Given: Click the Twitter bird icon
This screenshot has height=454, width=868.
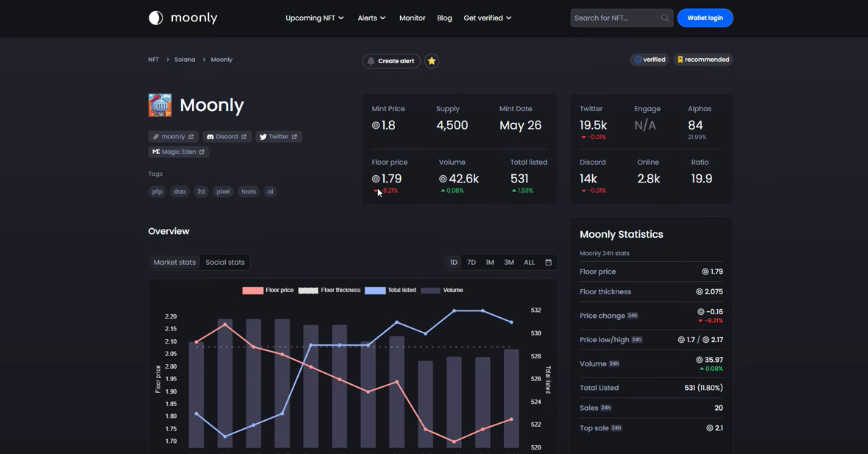Looking at the screenshot, I should pyautogui.click(x=263, y=137).
